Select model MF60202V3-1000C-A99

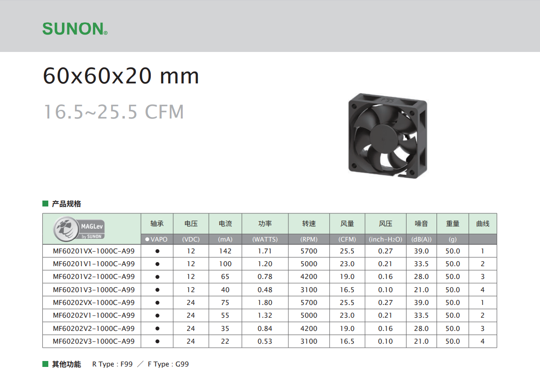point(94,341)
